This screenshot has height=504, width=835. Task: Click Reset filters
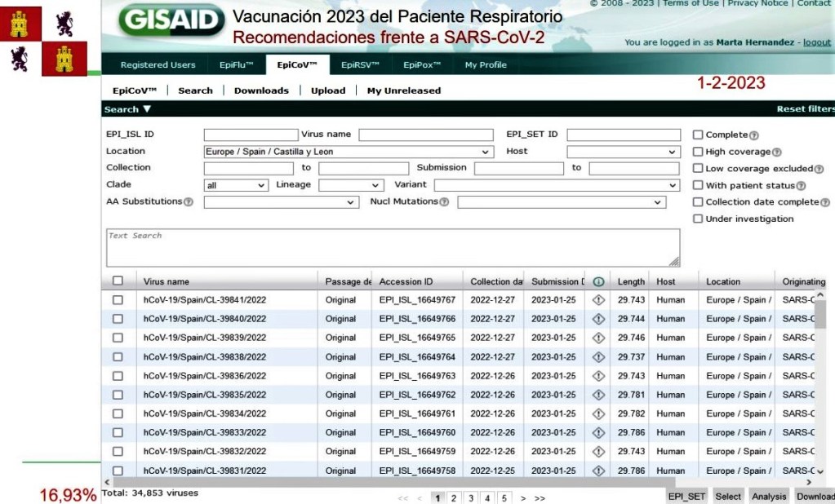click(x=805, y=108)
